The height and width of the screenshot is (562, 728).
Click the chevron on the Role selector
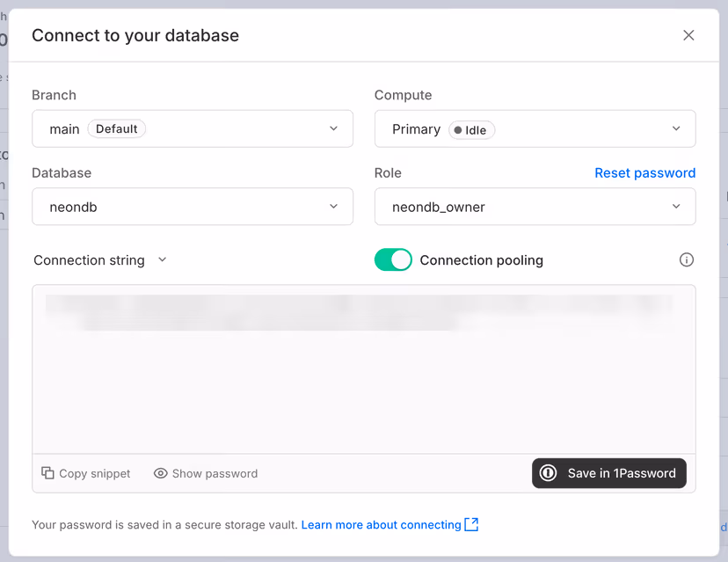click(x=676, y=207)
